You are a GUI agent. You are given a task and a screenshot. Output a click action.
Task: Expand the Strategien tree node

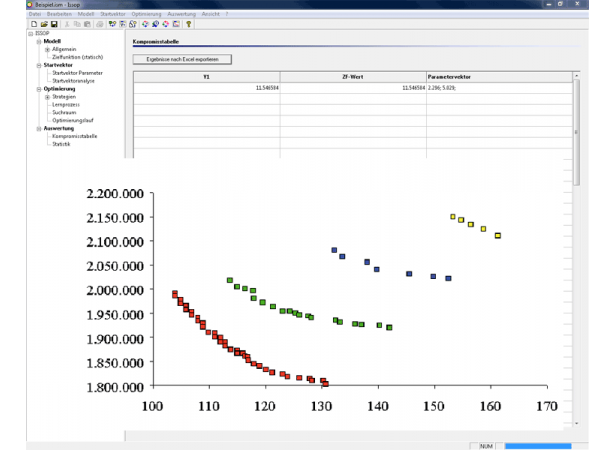tap(46, 96)
